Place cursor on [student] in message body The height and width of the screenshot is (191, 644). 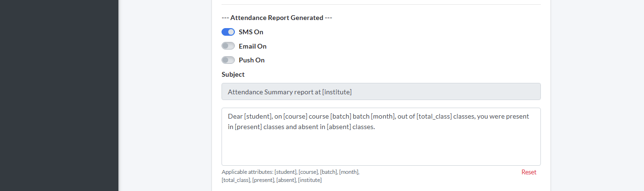258,116
